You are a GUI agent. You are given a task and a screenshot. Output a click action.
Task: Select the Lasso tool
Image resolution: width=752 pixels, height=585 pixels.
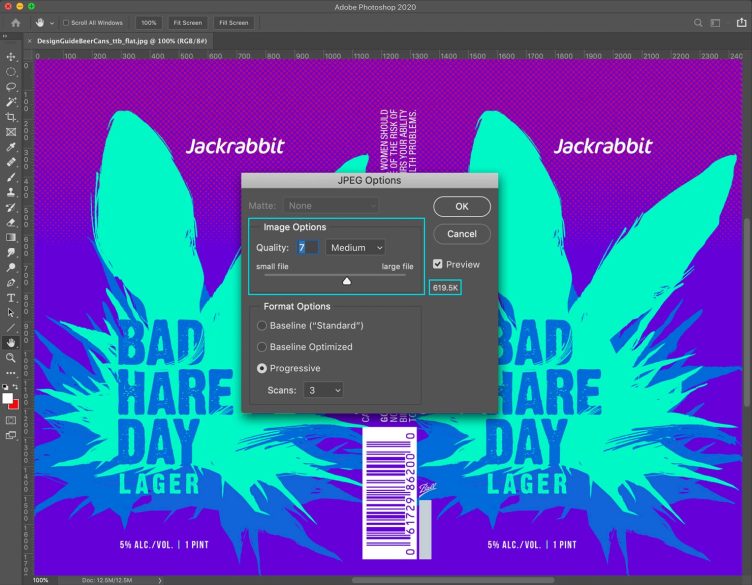(11, 87)
